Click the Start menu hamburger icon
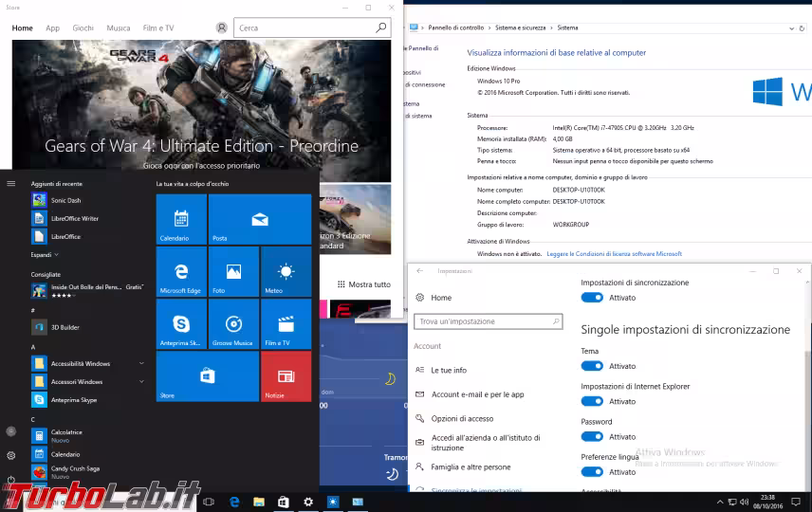This screenshot has width=812, height=512. [x=10, y=184]
